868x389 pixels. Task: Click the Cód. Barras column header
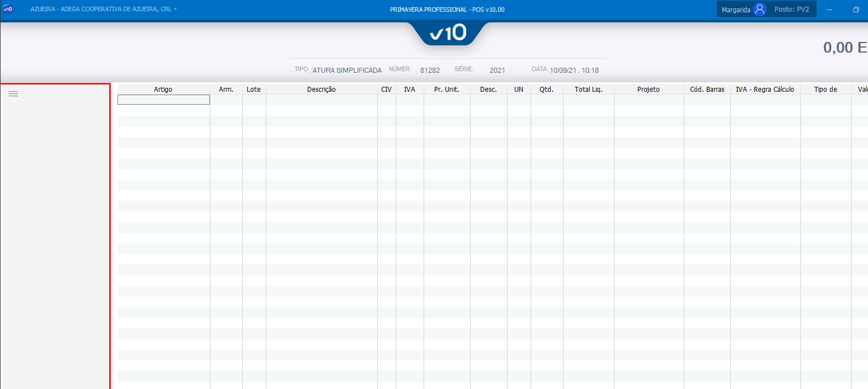(707, 90)
